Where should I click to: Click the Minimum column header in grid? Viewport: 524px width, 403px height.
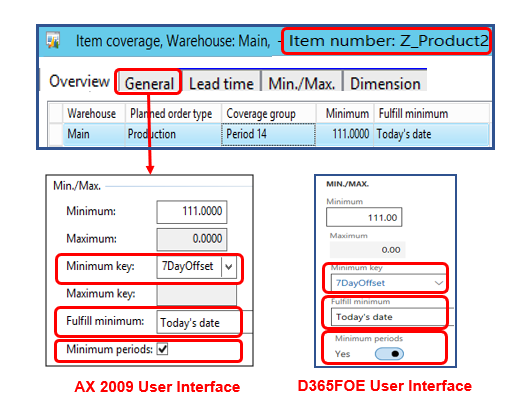click(x=345, y=114)
